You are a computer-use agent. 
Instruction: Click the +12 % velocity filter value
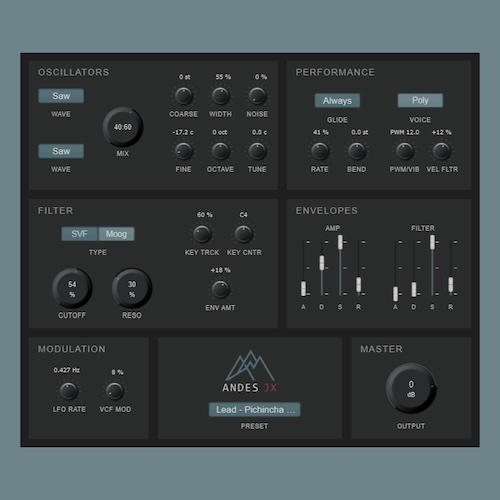tap(442, 132)
